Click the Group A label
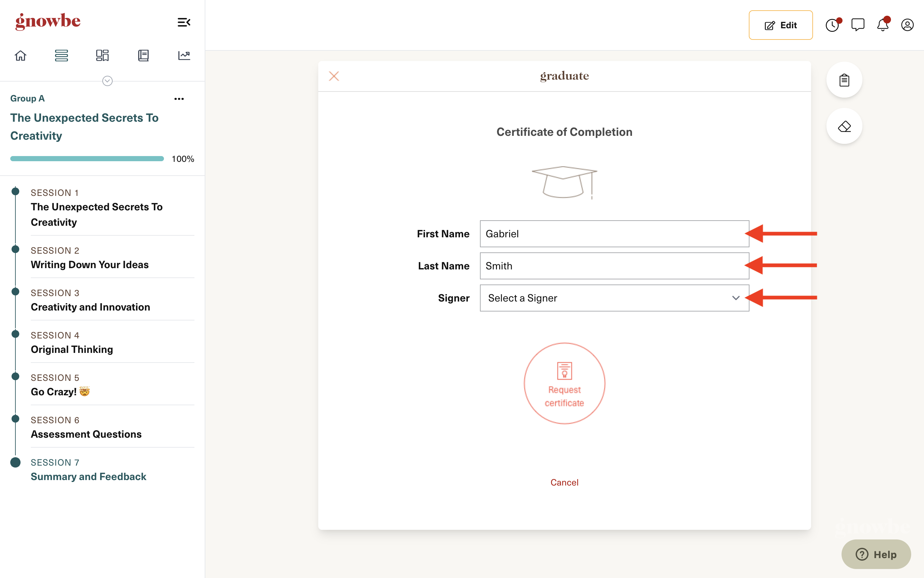Image resolution: width=924 pixels, height=578 pixels. tap(28, 98)
